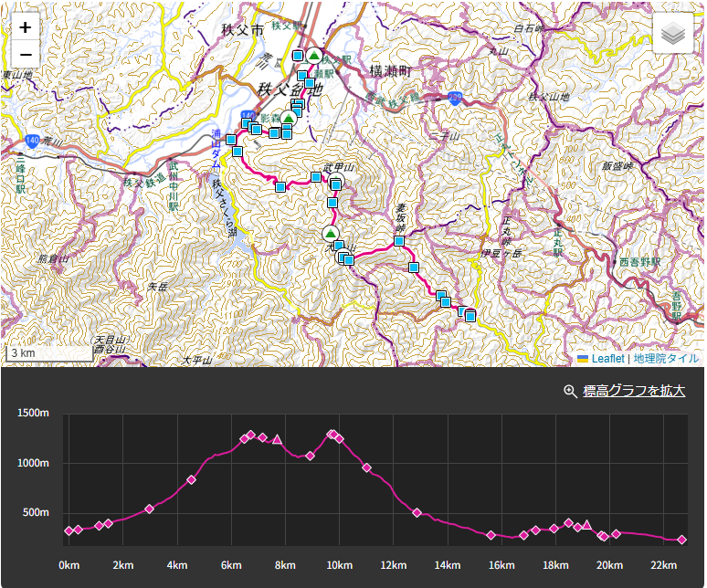This screenshot has height=588, width=707.
Task: Click the zoom in plus button
Action: (25, 27)
